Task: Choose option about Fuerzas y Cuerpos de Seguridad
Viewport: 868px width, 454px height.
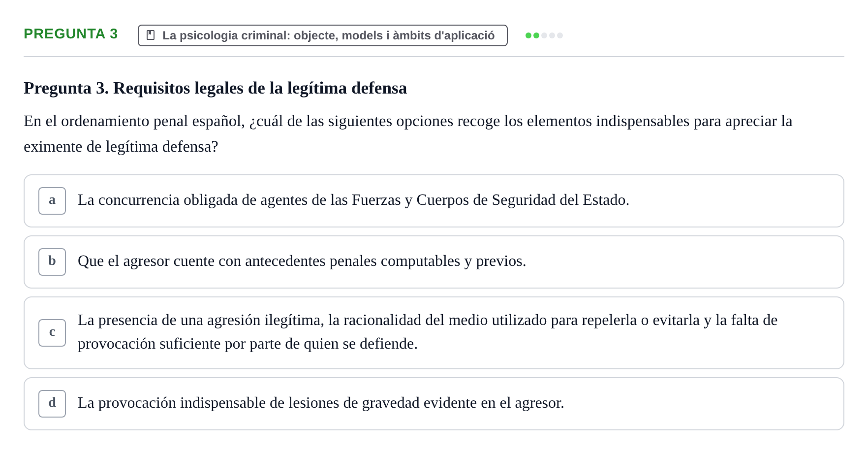Action: [434, 201]
